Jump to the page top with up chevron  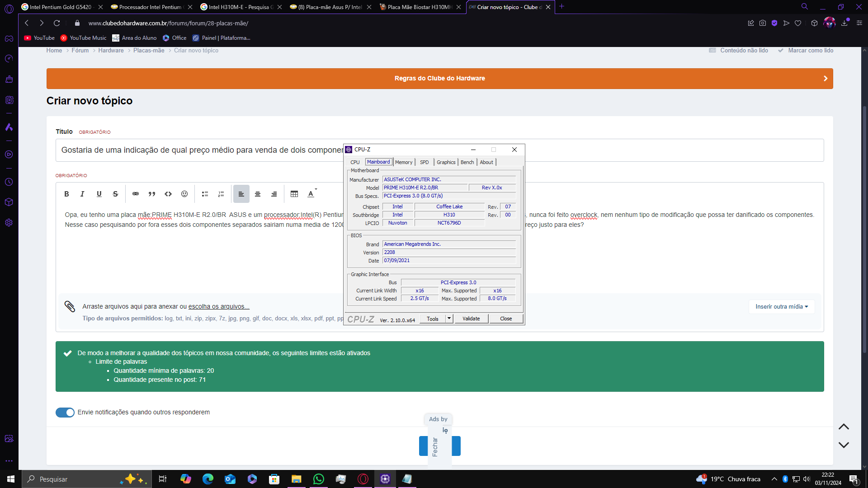click(844, 427)
